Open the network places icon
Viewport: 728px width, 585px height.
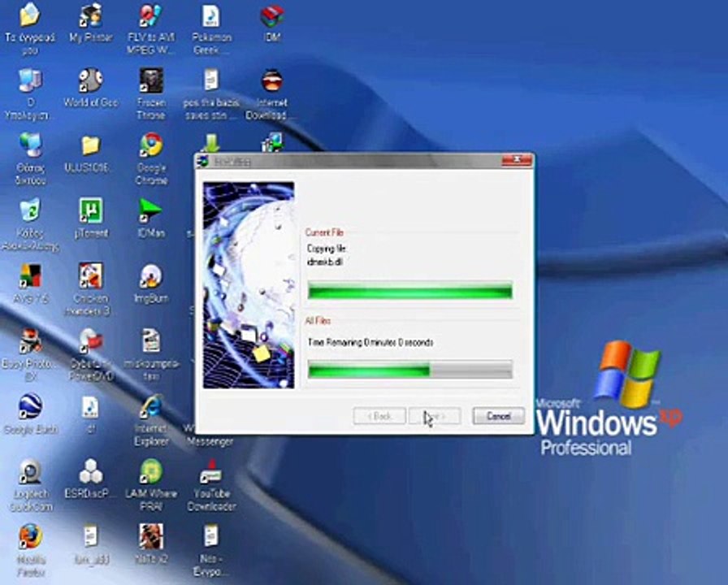(30, 145)
